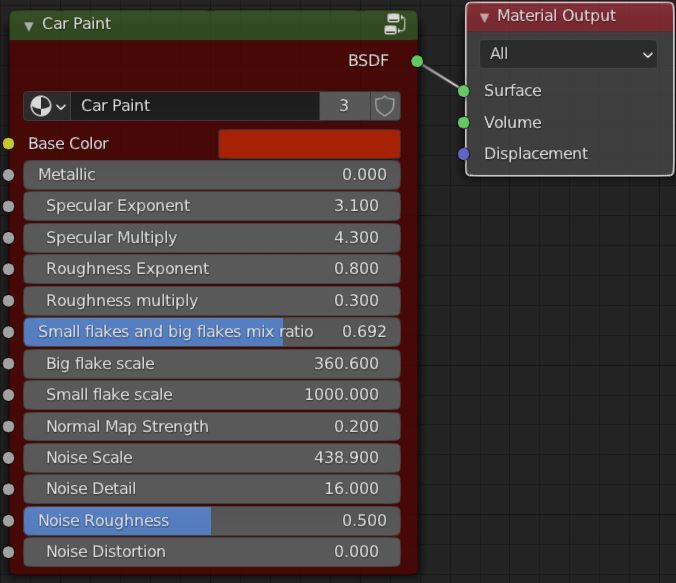The width and height of the screenshot is (676, 583).
Task: Click the flakes mix ratio slider
Action: [x=212, y=332]
